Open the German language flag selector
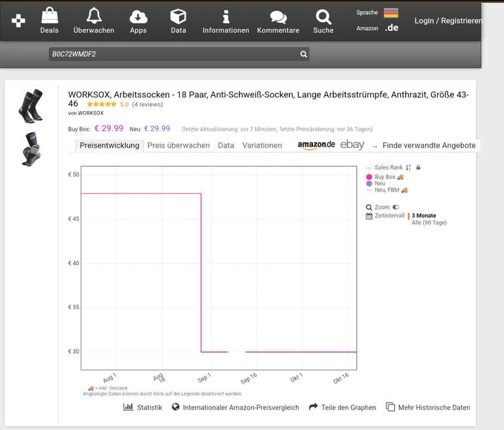Image resolution: width=504 pixels, height=430 pixels. coord(391,12)
